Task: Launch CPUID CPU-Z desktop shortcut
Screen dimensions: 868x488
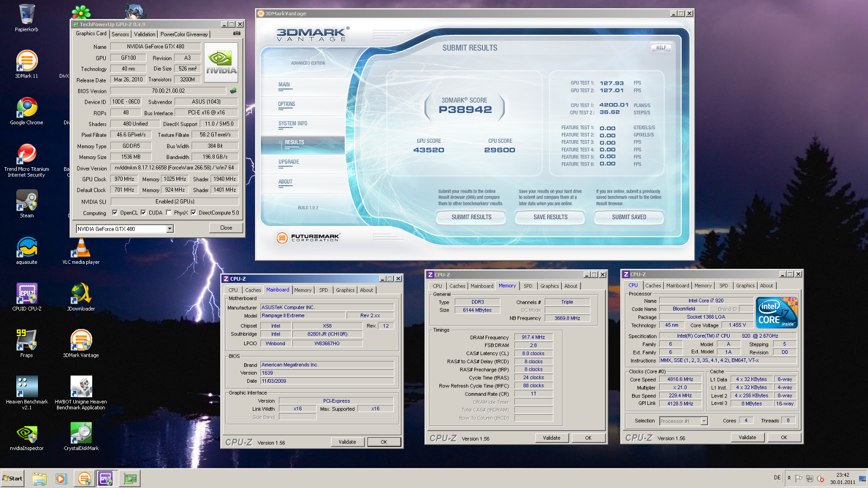Action: coord(27,297)
